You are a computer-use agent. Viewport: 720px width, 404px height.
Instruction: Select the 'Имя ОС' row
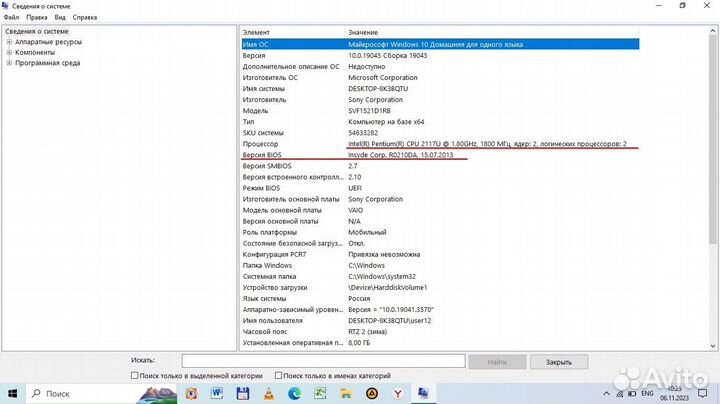coord(440,45)
